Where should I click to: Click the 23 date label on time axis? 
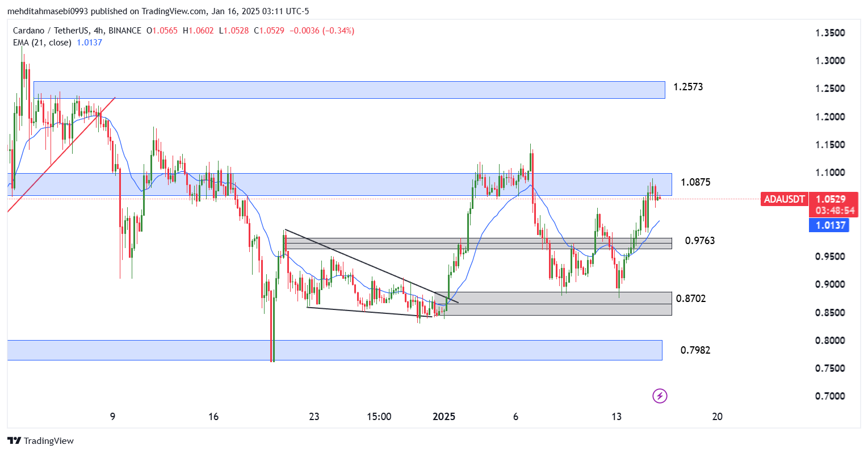[x=314, y=417]
